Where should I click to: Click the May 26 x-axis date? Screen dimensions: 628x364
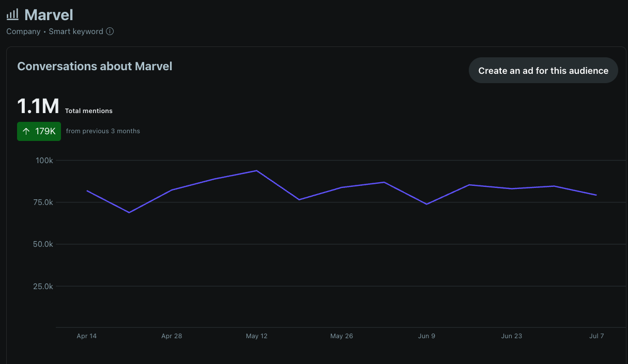[342, 336]
